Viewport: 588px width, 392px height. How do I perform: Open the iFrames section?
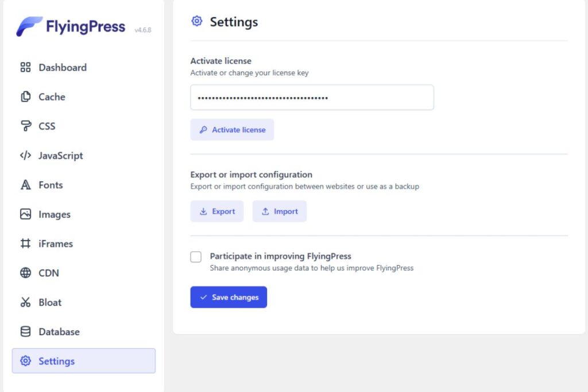pos(84,243)
